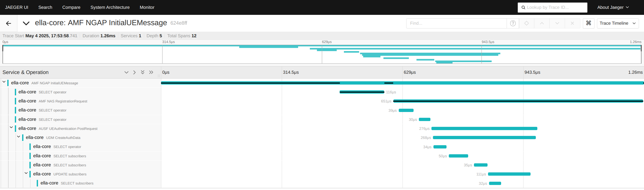Click the 116µs SELECT operator span bar
Screen dimensions: 644x190
coord(362,92)
